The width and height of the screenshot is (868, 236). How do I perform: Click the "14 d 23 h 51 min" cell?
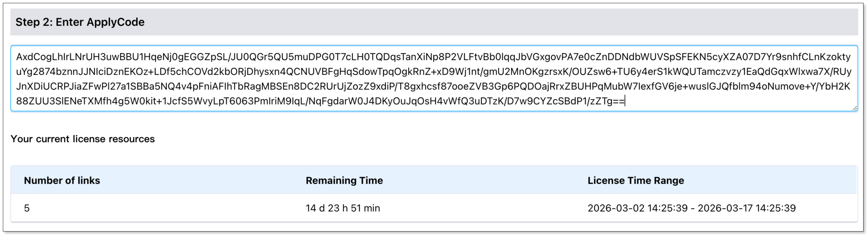pyautogui.click(x=343, y=208)
